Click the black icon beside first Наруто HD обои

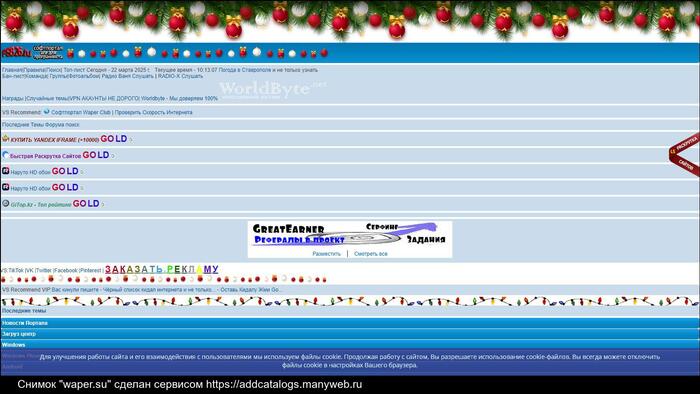click(5, 171)
